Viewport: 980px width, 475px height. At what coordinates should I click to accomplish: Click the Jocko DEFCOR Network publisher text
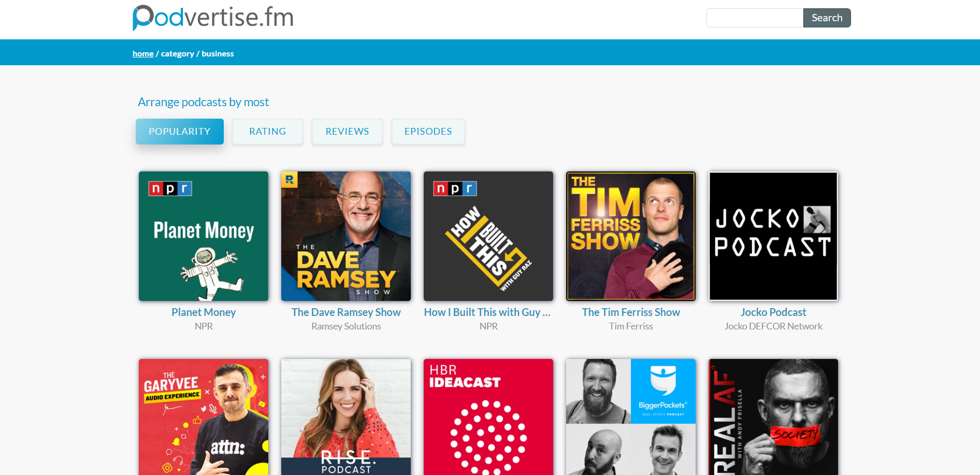(x=773, y=326)
